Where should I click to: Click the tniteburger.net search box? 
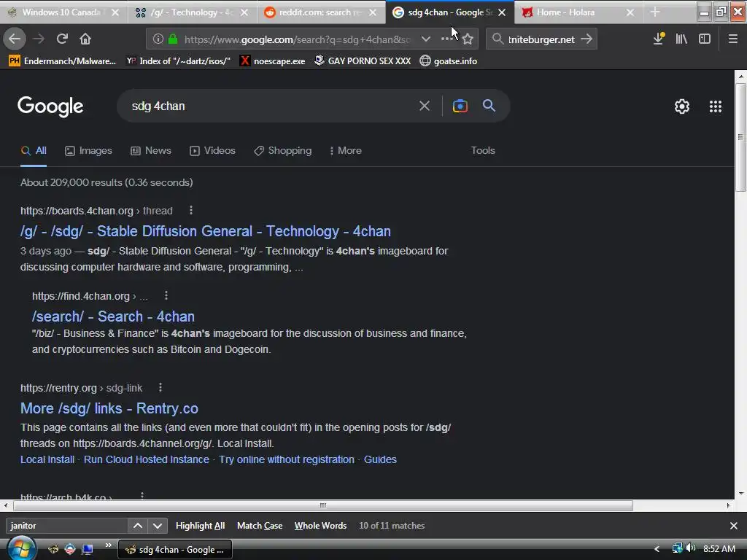(542, 39)
